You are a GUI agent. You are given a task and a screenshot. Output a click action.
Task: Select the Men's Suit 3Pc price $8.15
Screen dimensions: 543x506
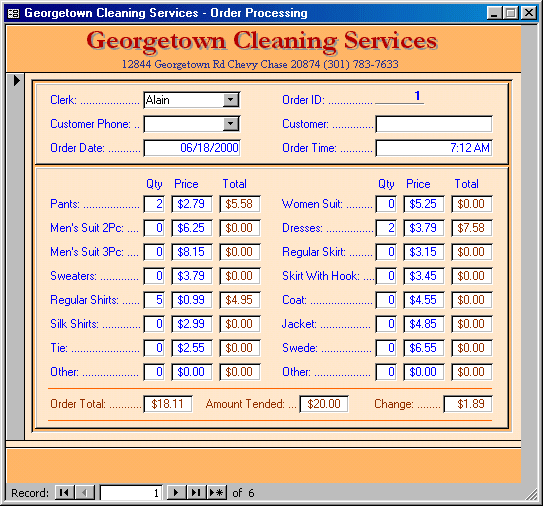tap(192, 252)
